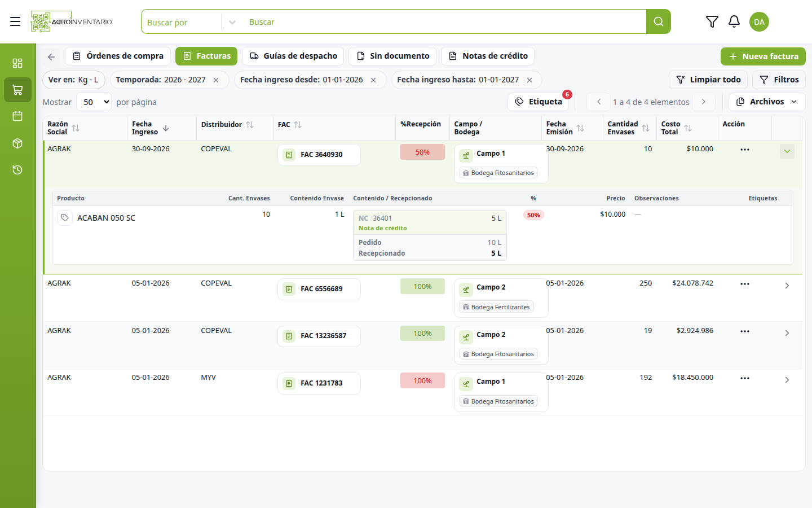
Task: Switch to Notas de crédito tab
Action: tap(488, 56)
